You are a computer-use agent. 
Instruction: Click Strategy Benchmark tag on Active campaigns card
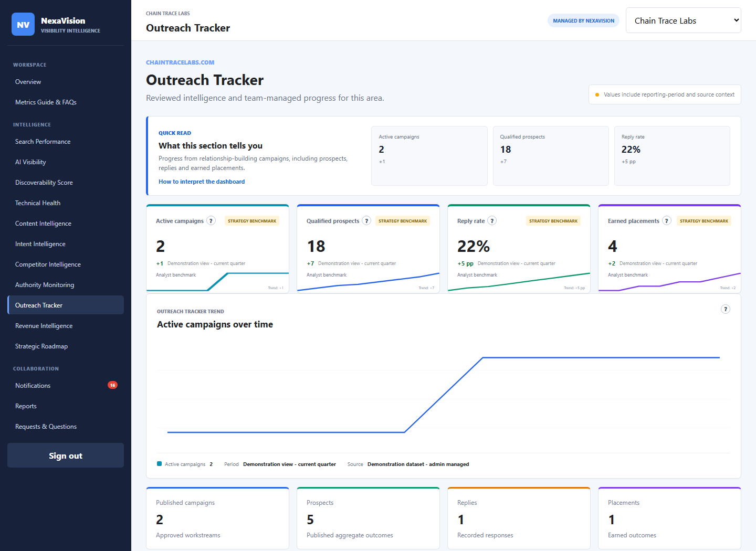[x=252, y=221]
